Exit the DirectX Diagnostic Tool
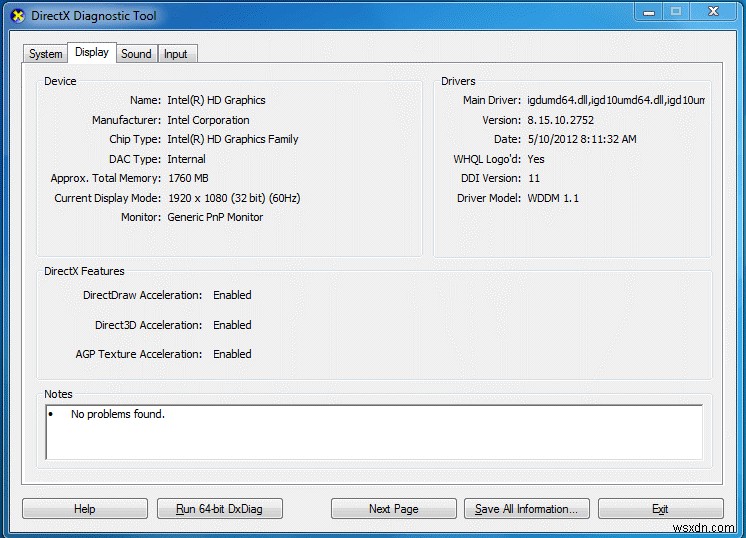746x538 pixels. click(x=660, y=509)
